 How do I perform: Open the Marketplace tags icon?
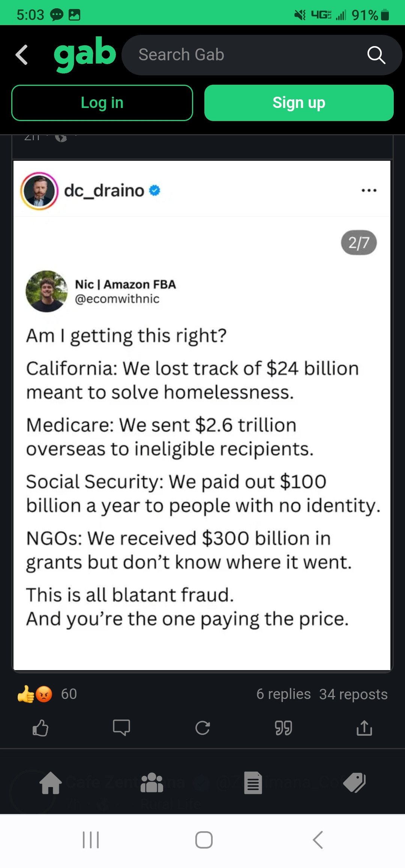pos(354,783)
